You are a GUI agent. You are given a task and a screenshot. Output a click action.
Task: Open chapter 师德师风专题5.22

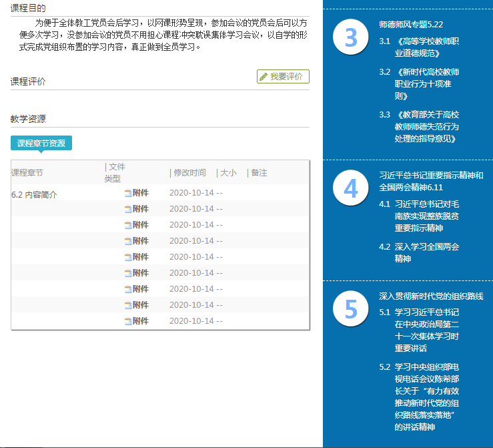(411, 24)
